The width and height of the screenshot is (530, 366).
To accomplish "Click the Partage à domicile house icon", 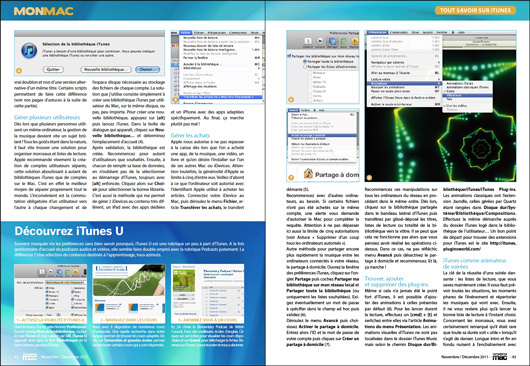I will coord(308,174).
